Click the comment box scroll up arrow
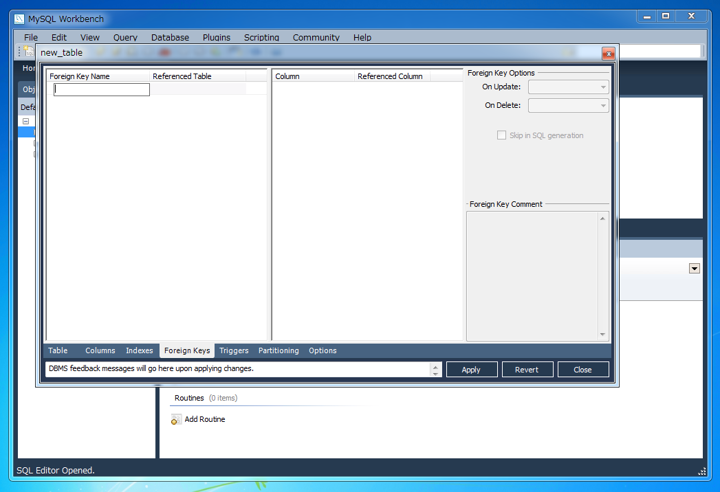Viewport: 720px width, 492px height. tap(602, 219)
